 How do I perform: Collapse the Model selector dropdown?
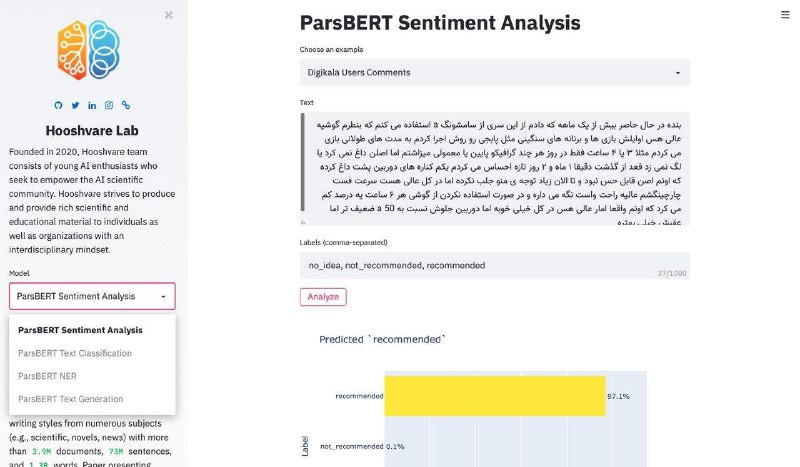coord(92,296)
